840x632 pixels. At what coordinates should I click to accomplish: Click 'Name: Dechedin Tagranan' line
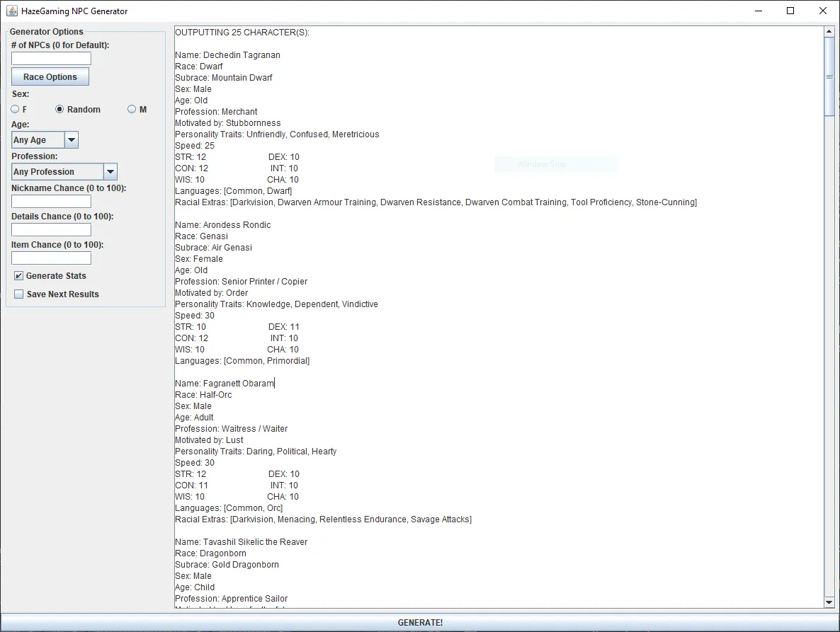pyautogui.click(x=227, y=54)
